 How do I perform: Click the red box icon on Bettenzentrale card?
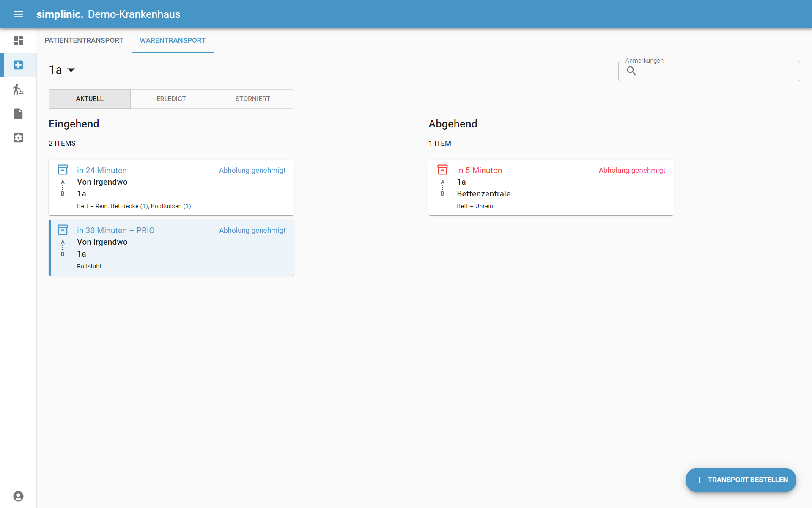[x=442, y=170]
